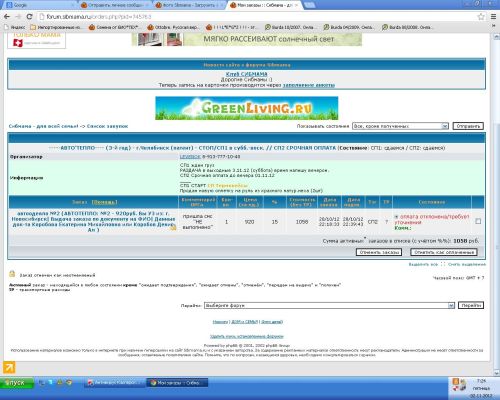Click the Отправить button next to status filter

tap(468, 126)
